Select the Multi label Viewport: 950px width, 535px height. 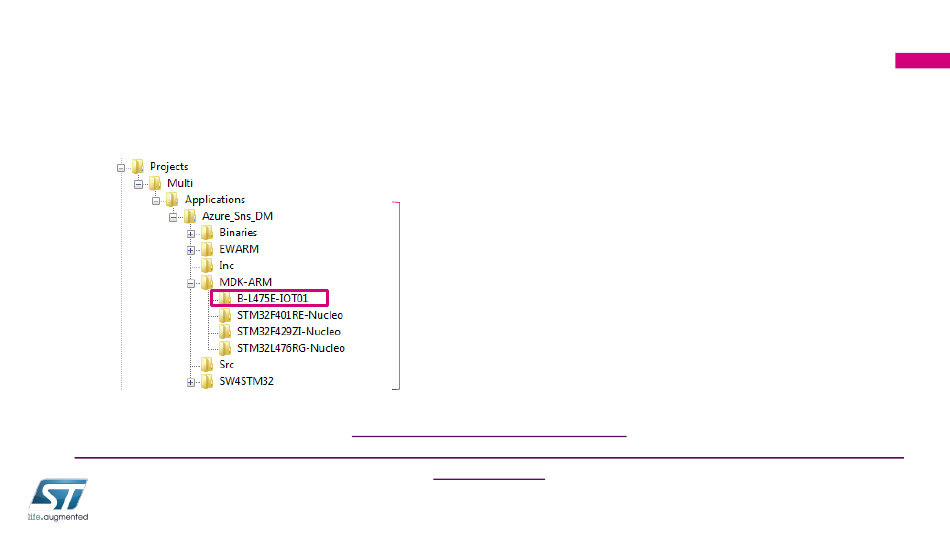pos(180,183)
